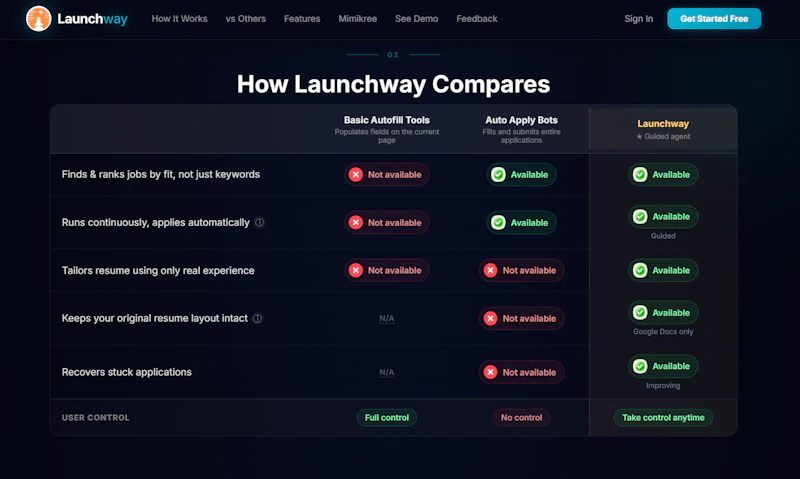Click 'Populates fields on the current page' subtitle
This screenshot has width=800, height=479.
(x=387, y=136)
